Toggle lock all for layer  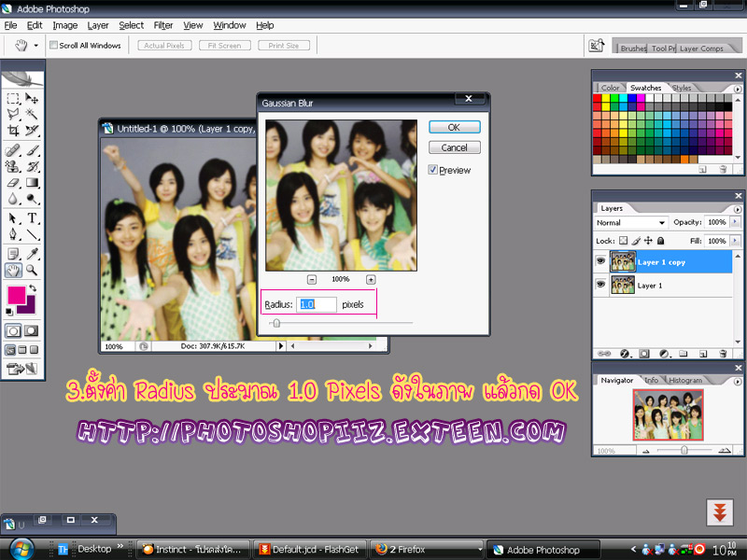point(660,241)
